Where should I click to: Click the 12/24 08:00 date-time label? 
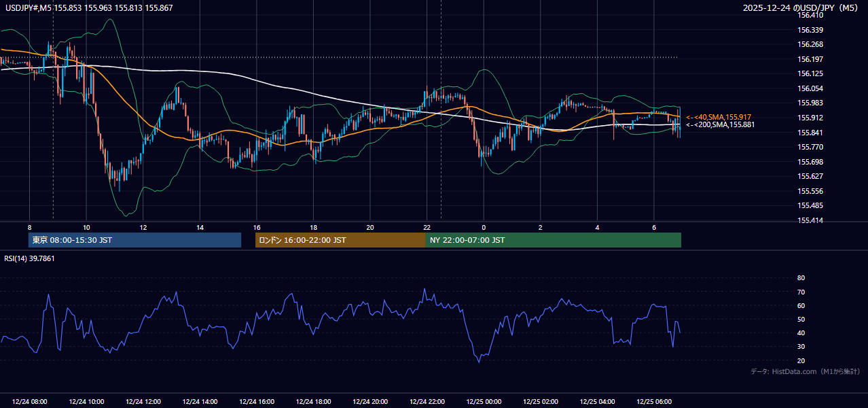(29, 402)
